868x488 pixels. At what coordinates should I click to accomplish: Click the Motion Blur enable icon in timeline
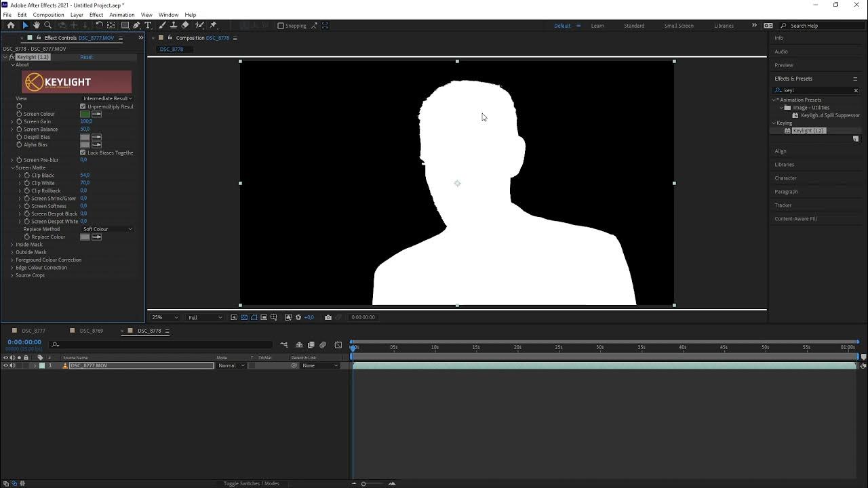[323, 345]
